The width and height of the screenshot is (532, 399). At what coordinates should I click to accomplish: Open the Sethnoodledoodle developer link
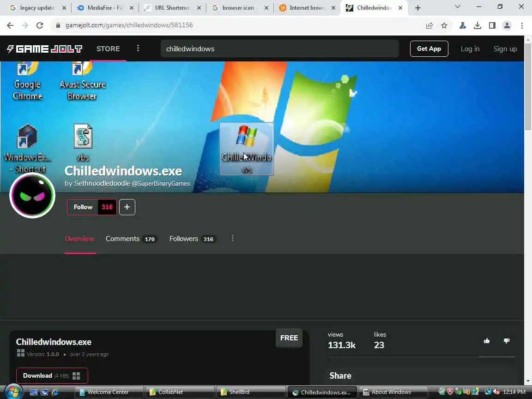(x=102, y=183)
